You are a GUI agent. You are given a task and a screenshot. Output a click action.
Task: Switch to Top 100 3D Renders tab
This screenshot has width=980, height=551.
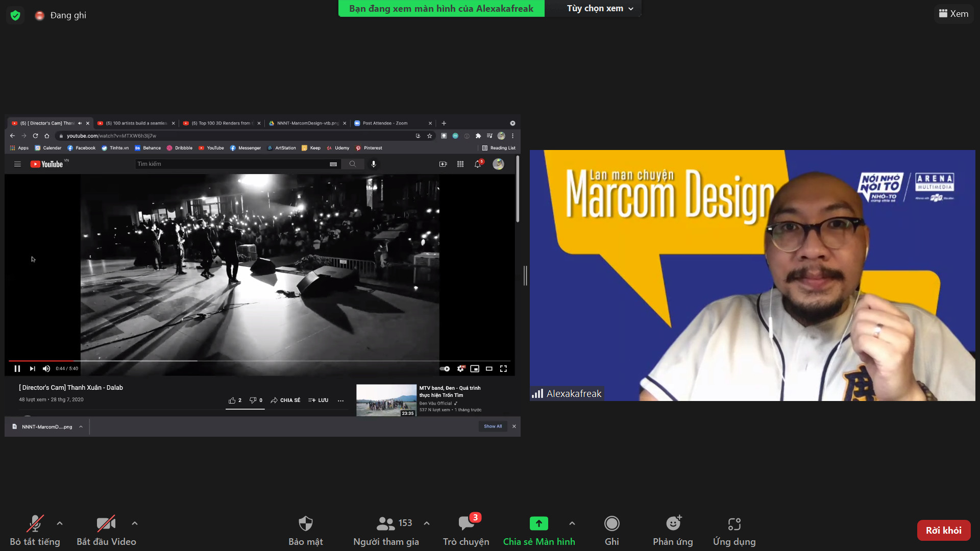tap(220, 123)
